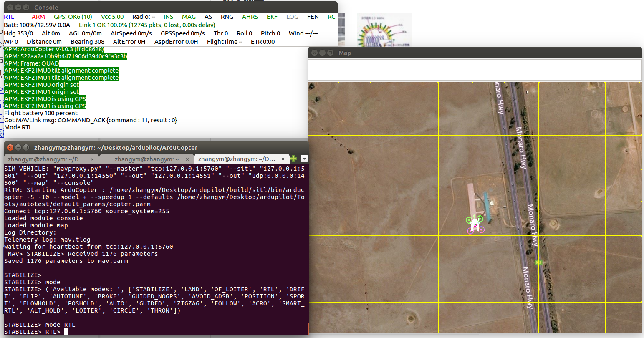The image size is (644, 338).
Task: Click the 'AGL 0m/0m' readout
Action: [85, 33]
